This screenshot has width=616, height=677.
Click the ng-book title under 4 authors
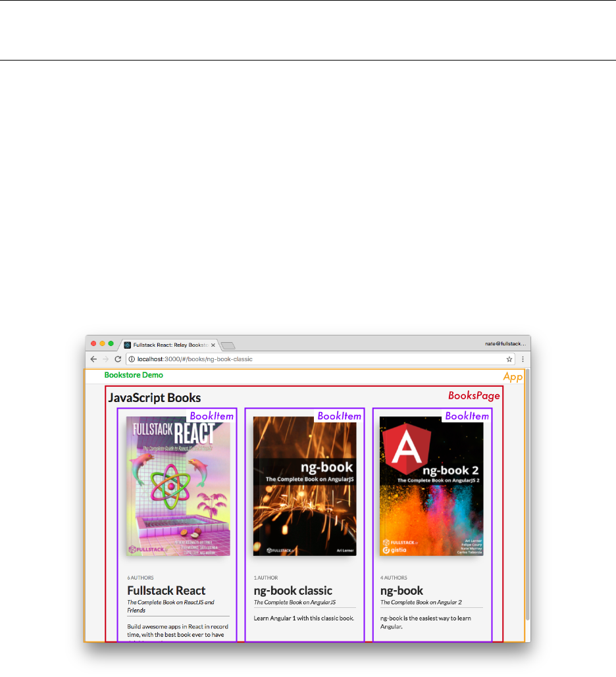[x=401, y=591]
